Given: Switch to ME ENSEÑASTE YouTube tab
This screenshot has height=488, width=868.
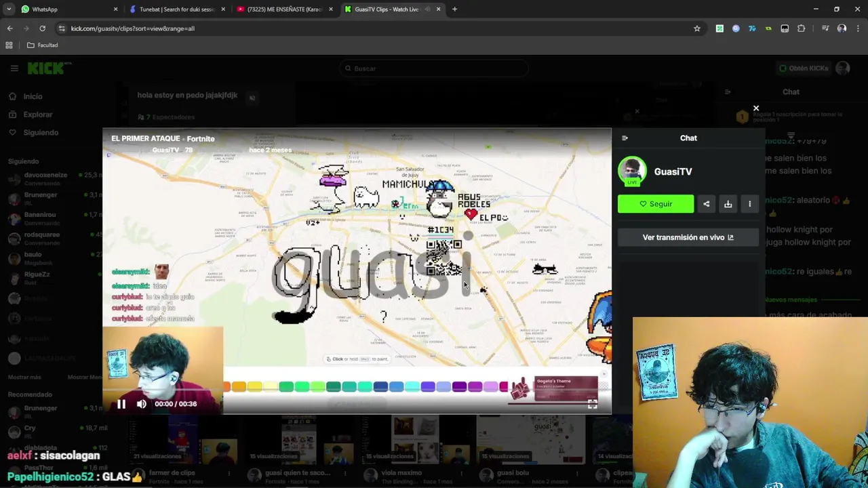Looking at the screenshot, I should pyautogui.click(x=285, y=9).
